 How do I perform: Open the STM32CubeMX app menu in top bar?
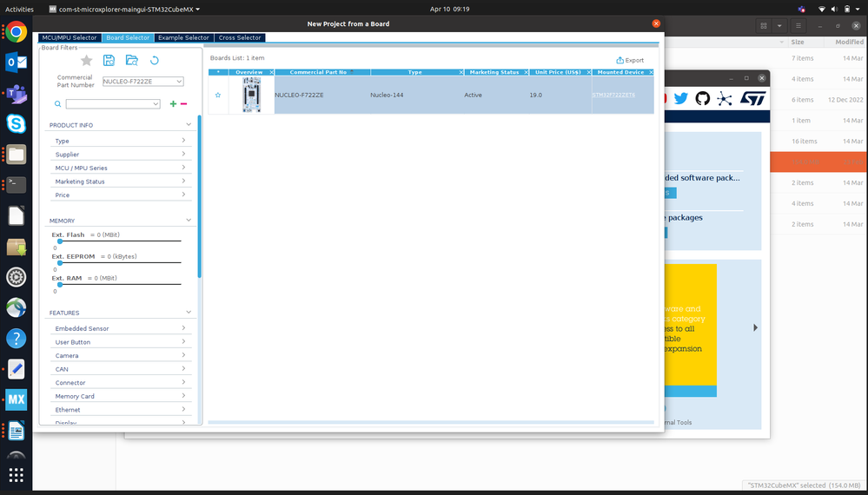124,9
